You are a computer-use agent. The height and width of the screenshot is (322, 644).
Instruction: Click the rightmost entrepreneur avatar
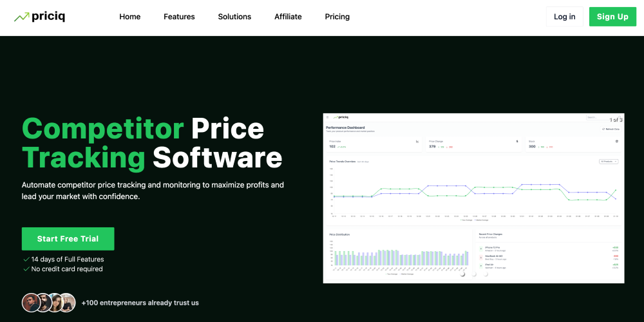point(67,303)
